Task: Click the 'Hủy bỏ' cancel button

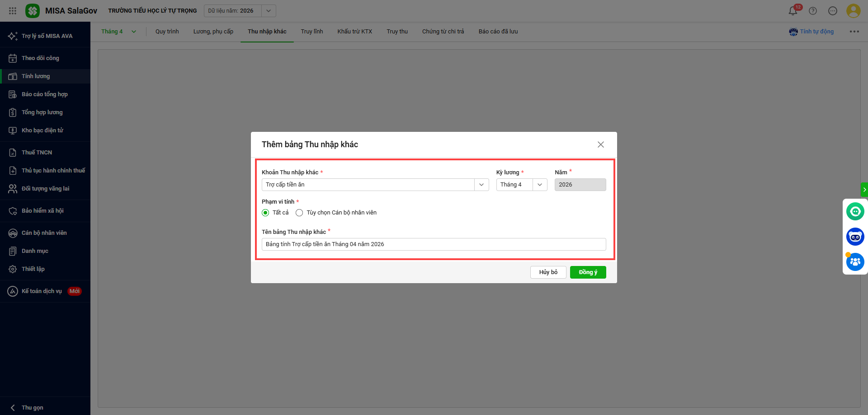Action: [x=548, y=272]
